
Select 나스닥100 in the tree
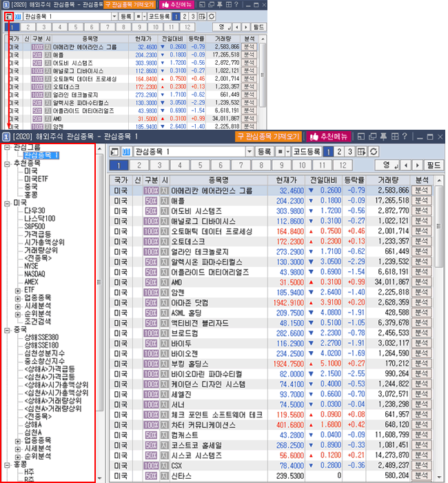pyautogui.click(x=40, y=219)
